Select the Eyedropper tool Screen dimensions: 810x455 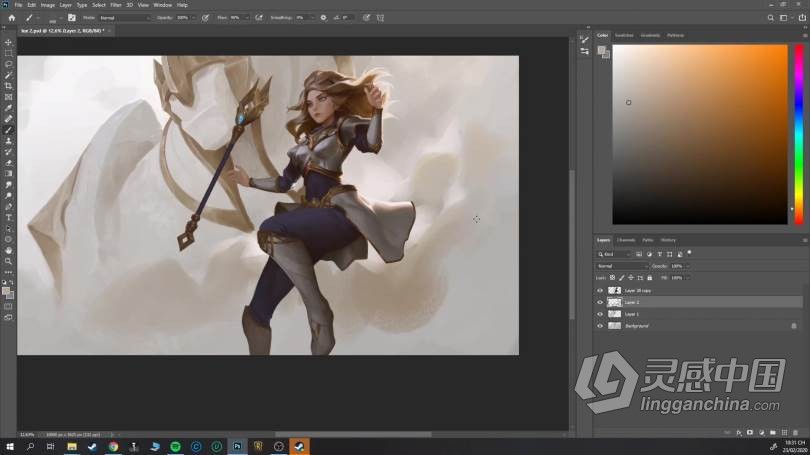click(x=8, y=108)
